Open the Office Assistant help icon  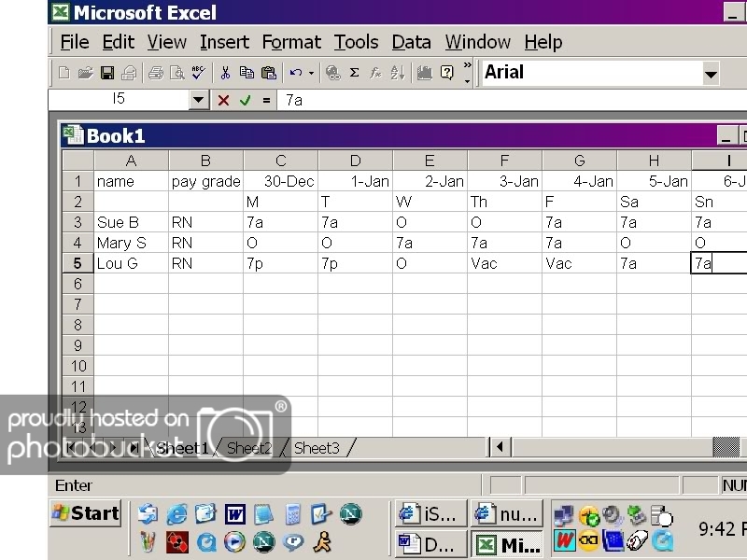(447, 73)
